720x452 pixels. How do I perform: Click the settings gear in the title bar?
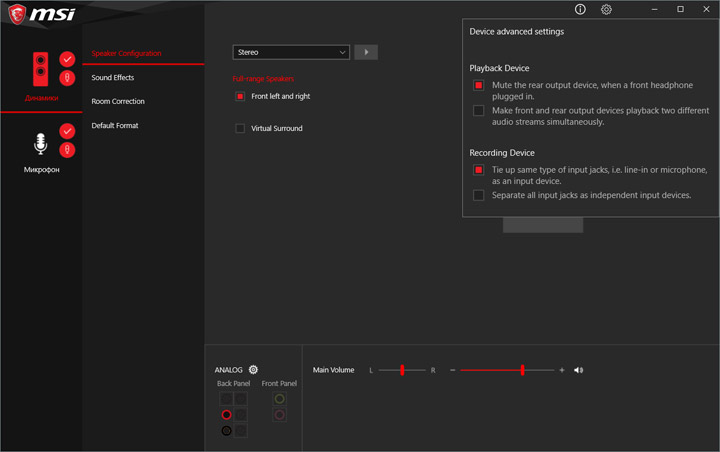click(606, 9)
